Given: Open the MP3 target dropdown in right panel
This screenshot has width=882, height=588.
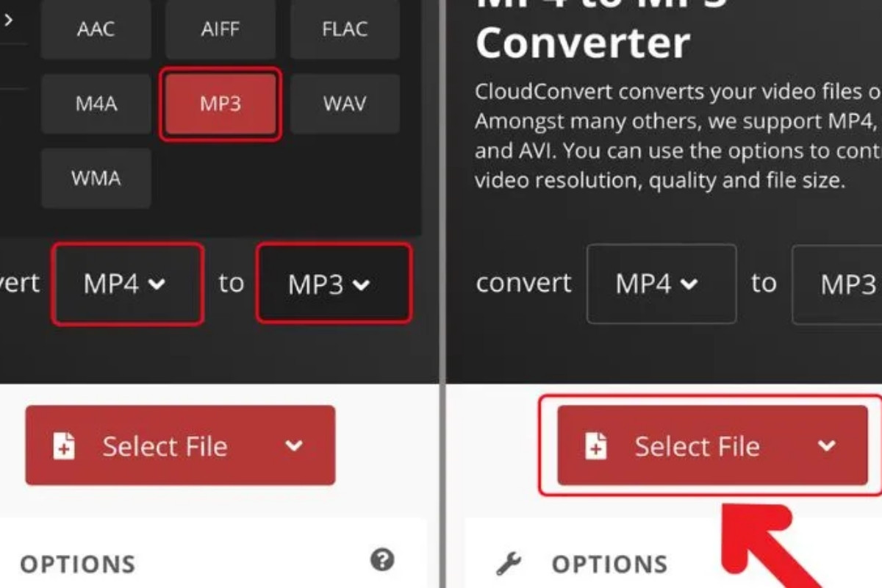Looking at the screenshot, I should [x=837, y=284].
